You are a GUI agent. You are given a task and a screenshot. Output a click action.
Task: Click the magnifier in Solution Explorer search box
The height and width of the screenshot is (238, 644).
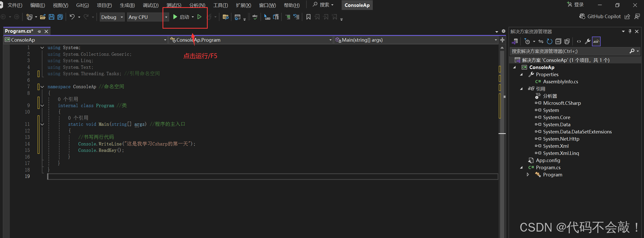click(x=632, y=51)
